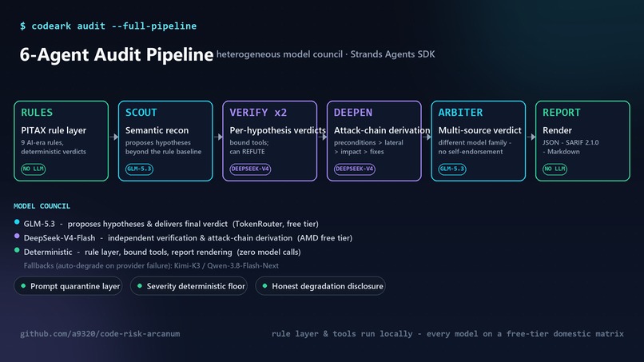Image resolution: width=644 pixels, height=362 pixels.
Task: Click the "heterogeneous model council · Strands Agents SDK" subtitle
Action: pos(325,54)
